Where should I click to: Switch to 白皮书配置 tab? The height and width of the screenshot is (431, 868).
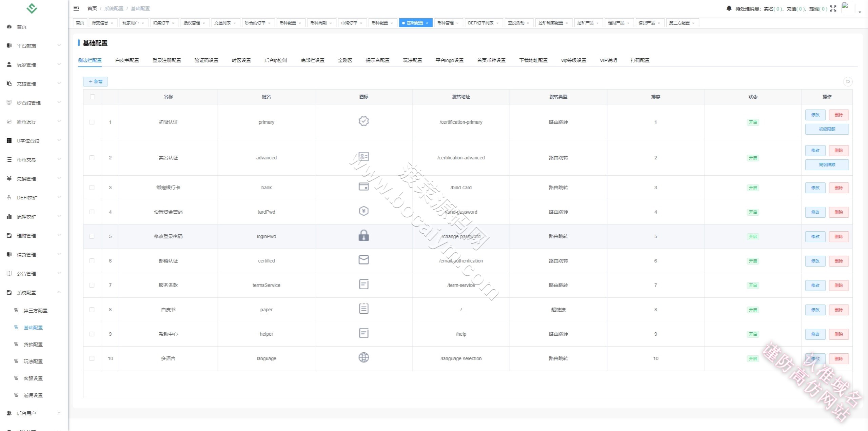[x=127, y=60]
